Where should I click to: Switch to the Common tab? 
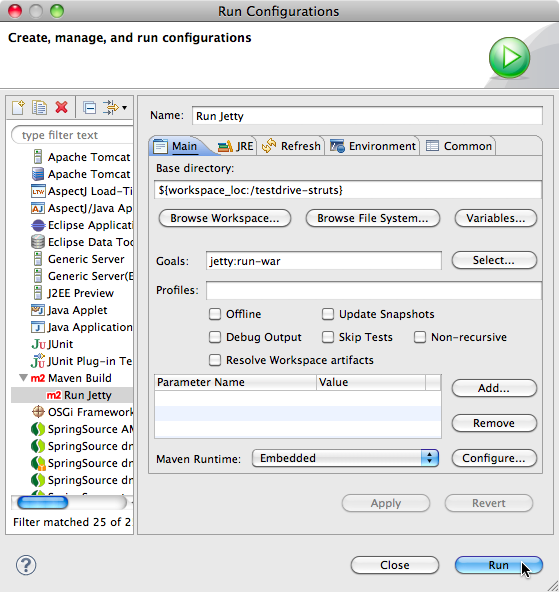[x=459, y=146]
